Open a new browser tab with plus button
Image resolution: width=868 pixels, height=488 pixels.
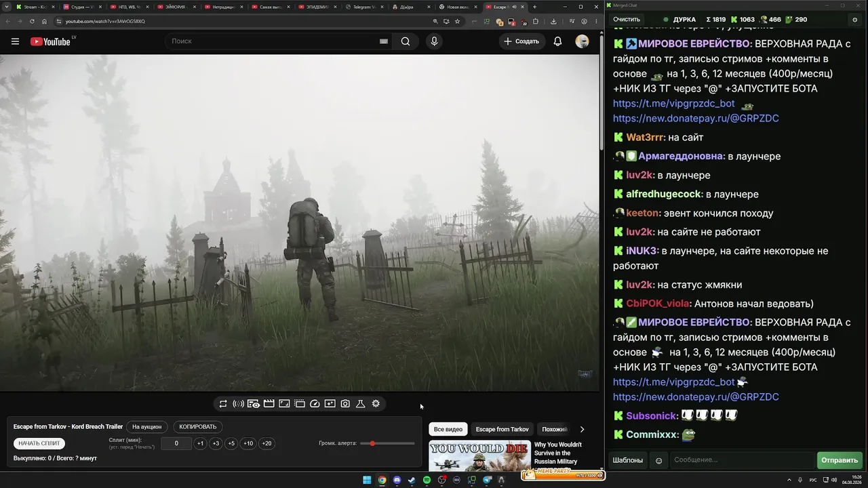(x=534, y=7)
